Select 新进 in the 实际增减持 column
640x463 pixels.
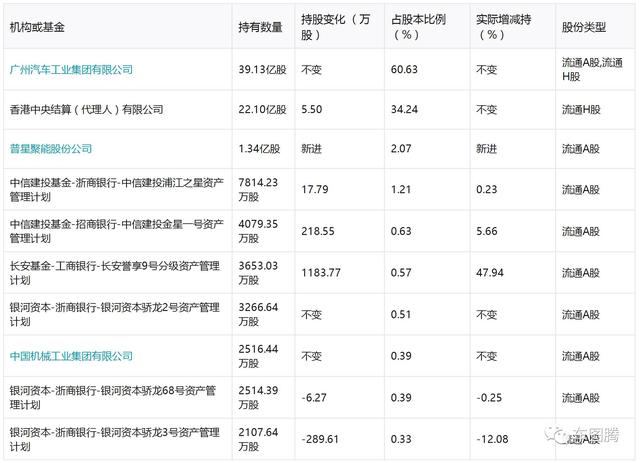[487, 149]
